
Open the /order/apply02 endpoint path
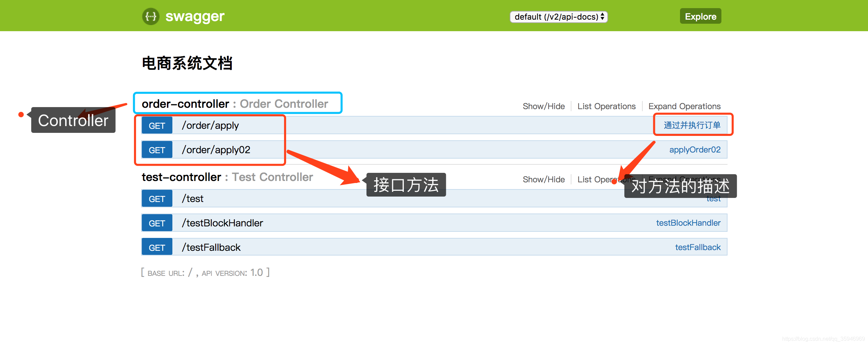tap(216, 150)
